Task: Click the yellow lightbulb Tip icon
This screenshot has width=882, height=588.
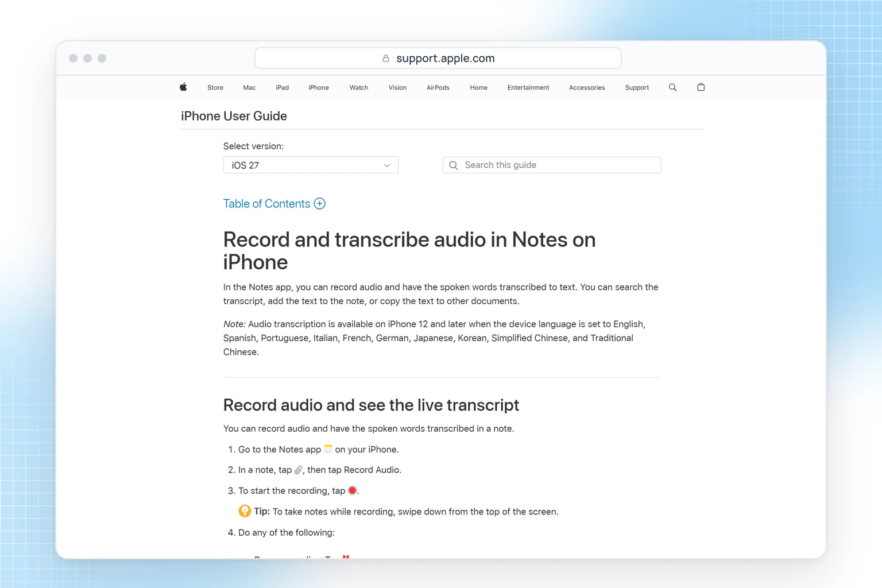Action: pyautogui.click(x=245, y=511)
